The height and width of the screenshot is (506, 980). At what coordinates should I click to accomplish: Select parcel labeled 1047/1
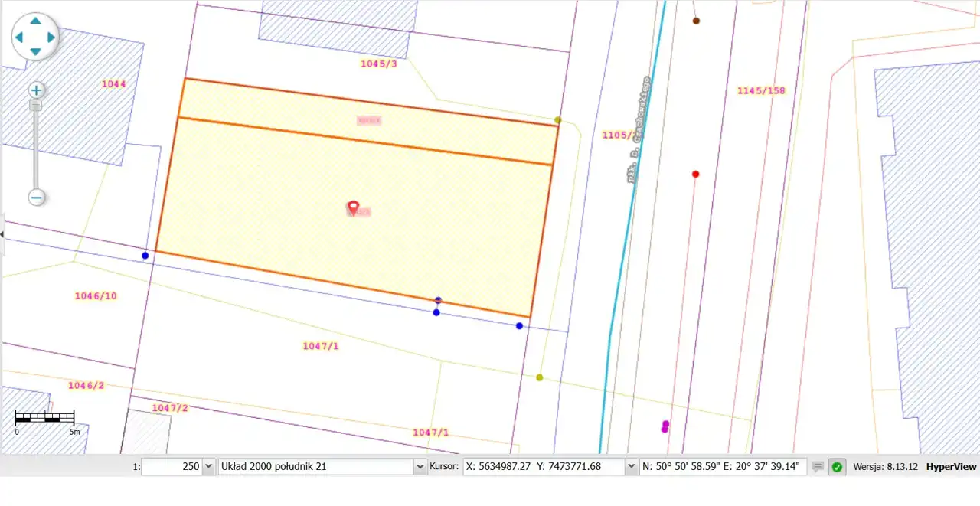point(321,346)
